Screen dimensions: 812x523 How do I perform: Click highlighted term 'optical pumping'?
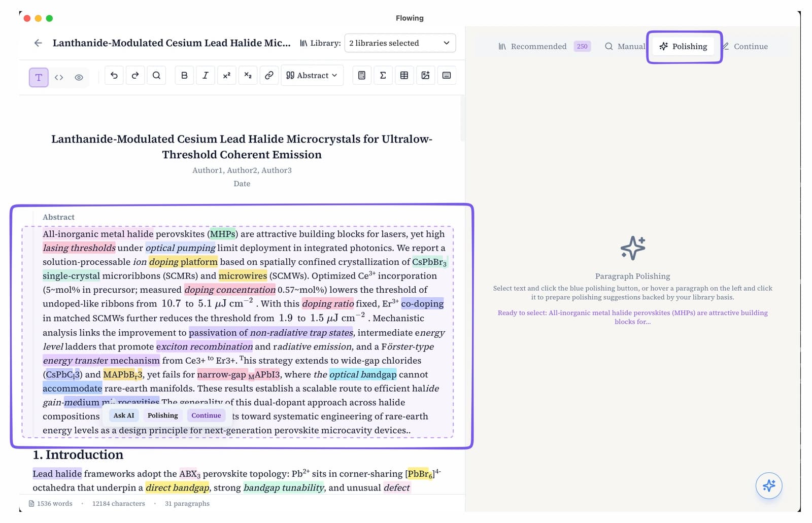coord(181,248)
